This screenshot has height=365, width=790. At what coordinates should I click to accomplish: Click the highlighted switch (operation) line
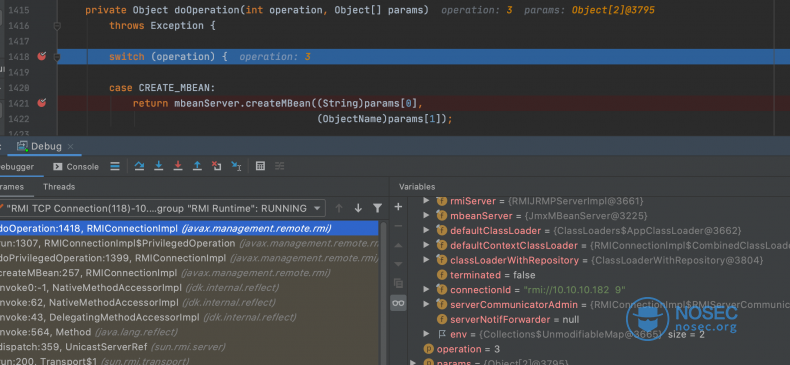423,56
